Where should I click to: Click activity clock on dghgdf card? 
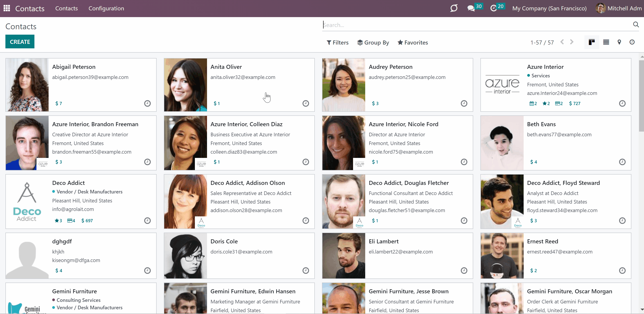tap(148, 271)
